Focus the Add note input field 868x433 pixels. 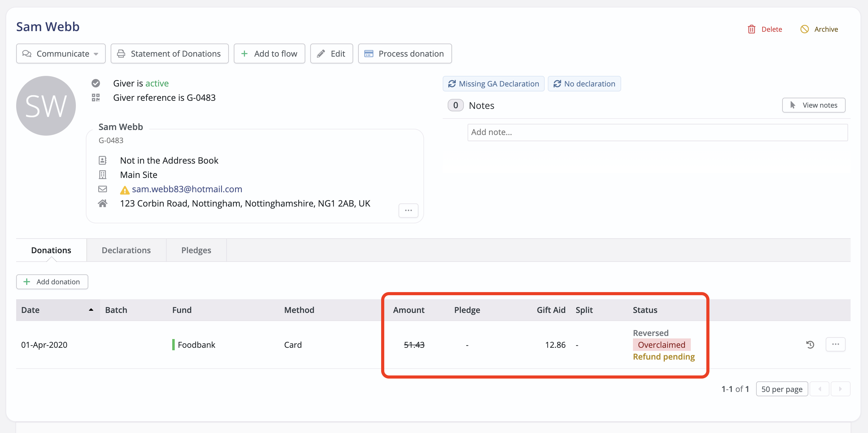(657, 132)
